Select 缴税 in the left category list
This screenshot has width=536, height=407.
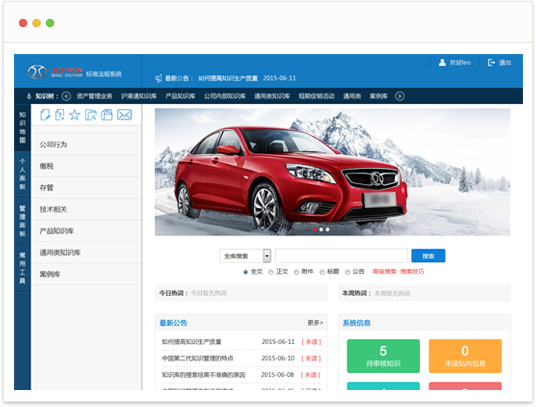point(86,166)
